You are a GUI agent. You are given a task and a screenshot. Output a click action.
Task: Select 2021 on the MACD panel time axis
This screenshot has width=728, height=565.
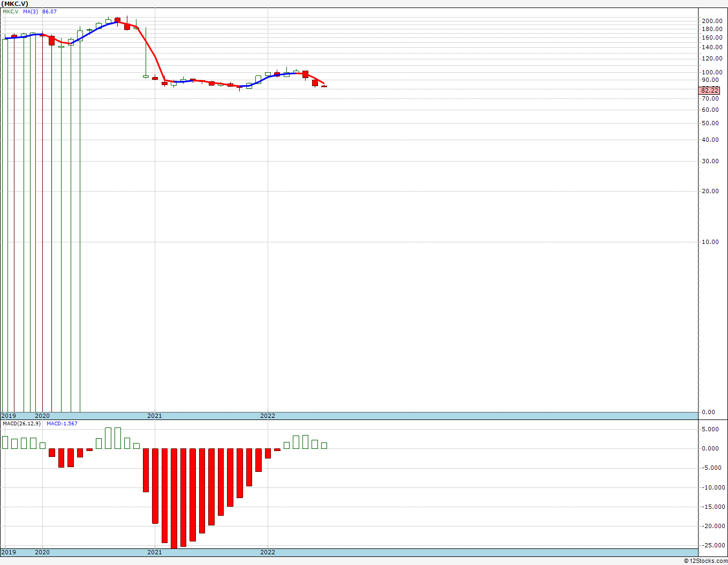155,552
